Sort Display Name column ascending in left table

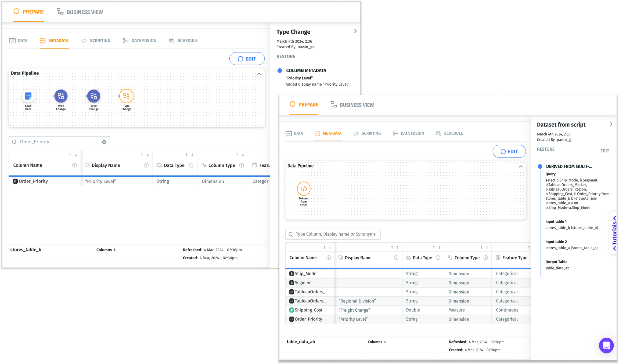pos(142,155)
